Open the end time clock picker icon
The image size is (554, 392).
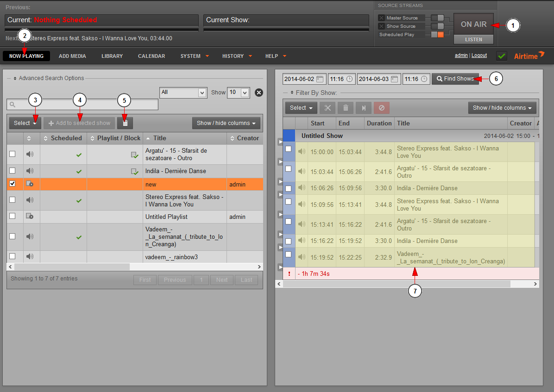[424, 79]
